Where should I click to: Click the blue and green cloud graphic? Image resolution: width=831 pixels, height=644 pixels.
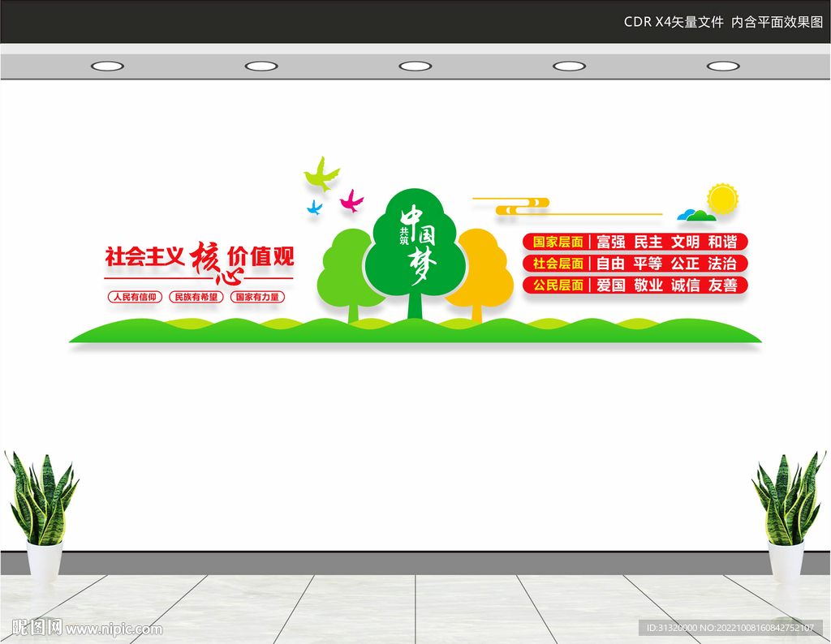pos(696,215)
